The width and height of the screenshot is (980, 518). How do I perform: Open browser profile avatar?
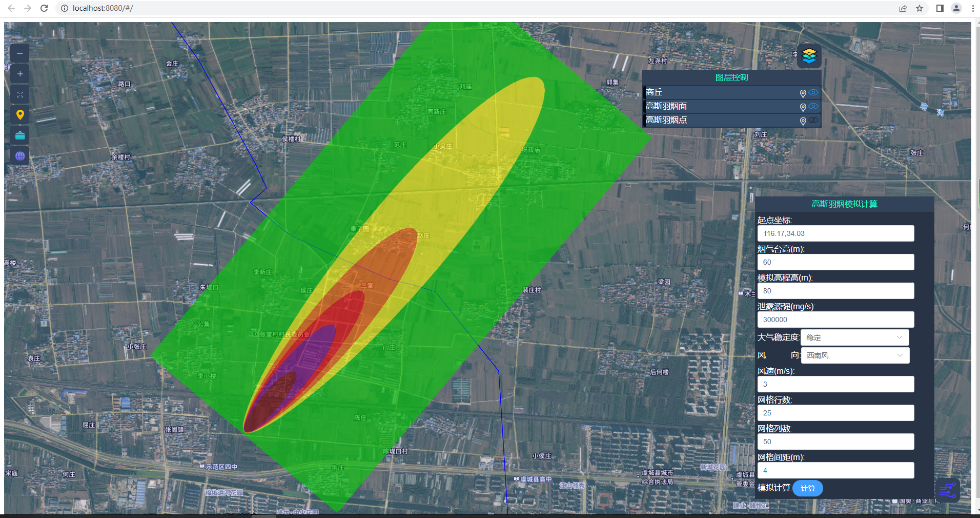pyautogui.click(x=956, y=8)
